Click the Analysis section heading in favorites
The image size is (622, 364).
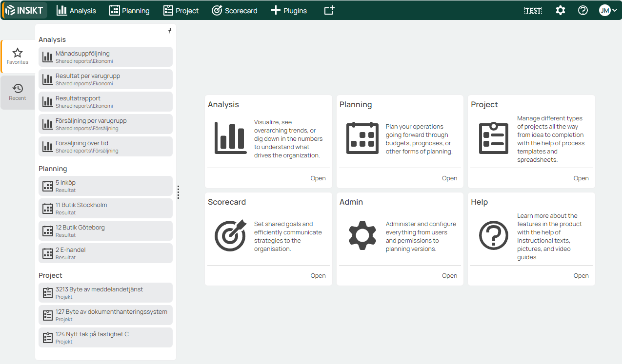52,39
